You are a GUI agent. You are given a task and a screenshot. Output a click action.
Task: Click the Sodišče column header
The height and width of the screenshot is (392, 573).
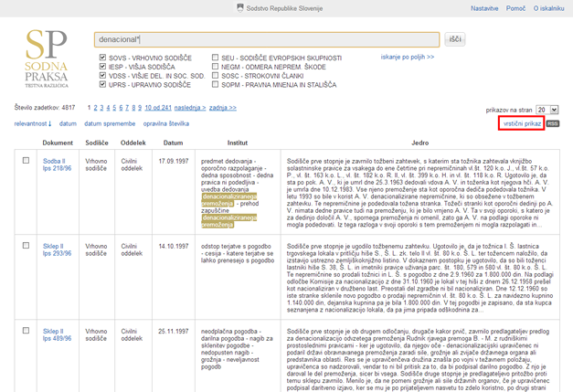[x=97, y=143]
